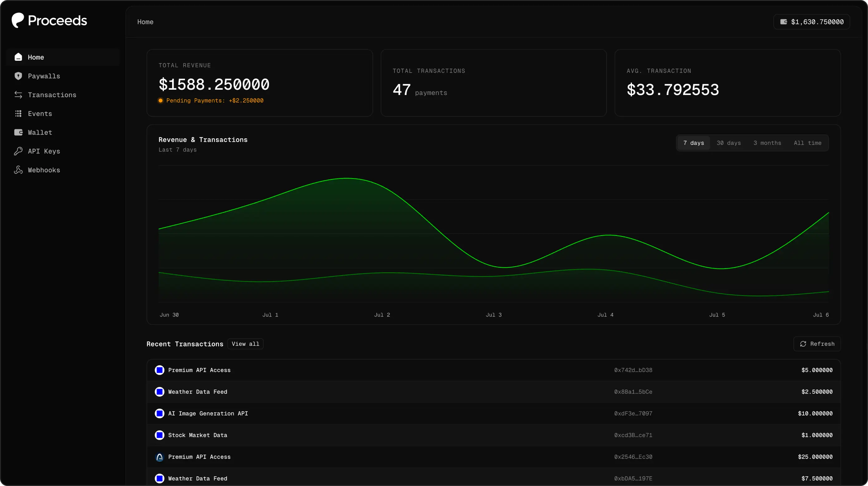
Task: Click the $10.000000 amount
Action: point(815,413)
